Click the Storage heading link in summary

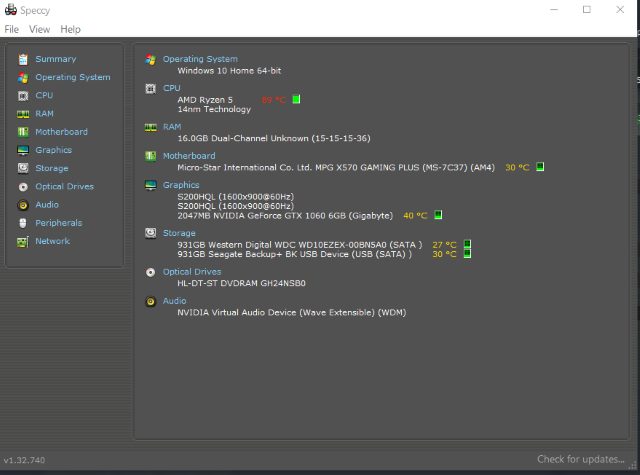click(x=179, y=233)
